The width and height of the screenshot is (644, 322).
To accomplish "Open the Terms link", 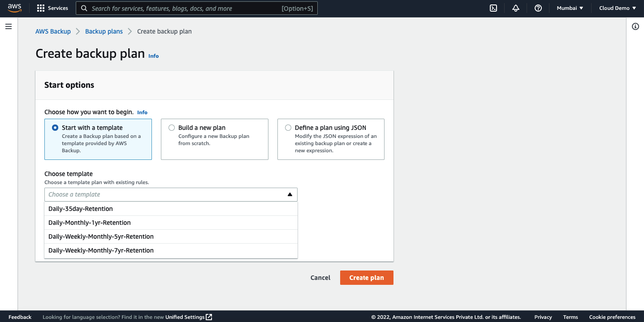I will [x=571, y=317].
